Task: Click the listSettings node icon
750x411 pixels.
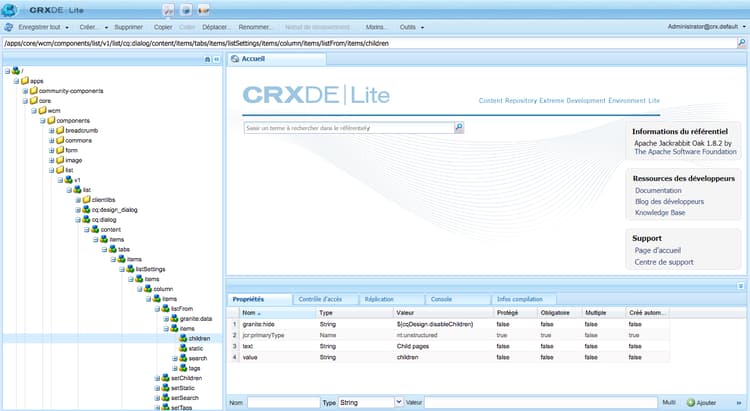Action: 131,269
